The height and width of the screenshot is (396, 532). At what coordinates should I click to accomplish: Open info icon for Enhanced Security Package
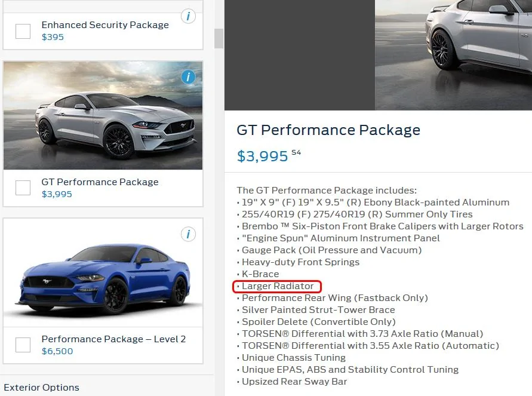[188, 16]
